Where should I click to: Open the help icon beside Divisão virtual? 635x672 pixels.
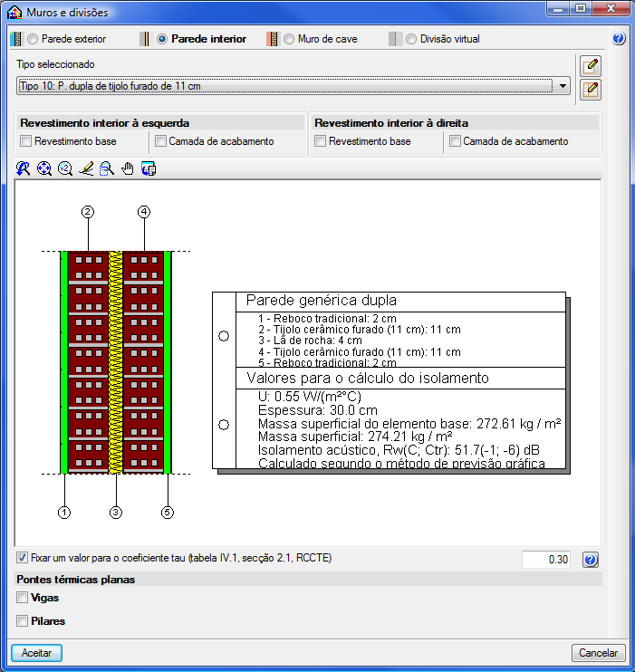[619, 39]
